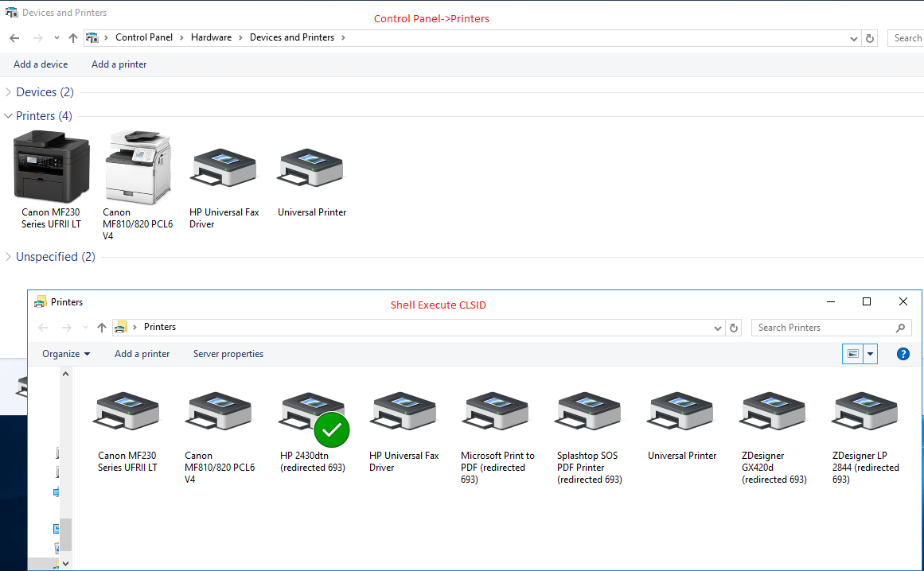
Task: Go forward in Devices and Printers window
Action: pyautogui.click(x=37, y=37)
